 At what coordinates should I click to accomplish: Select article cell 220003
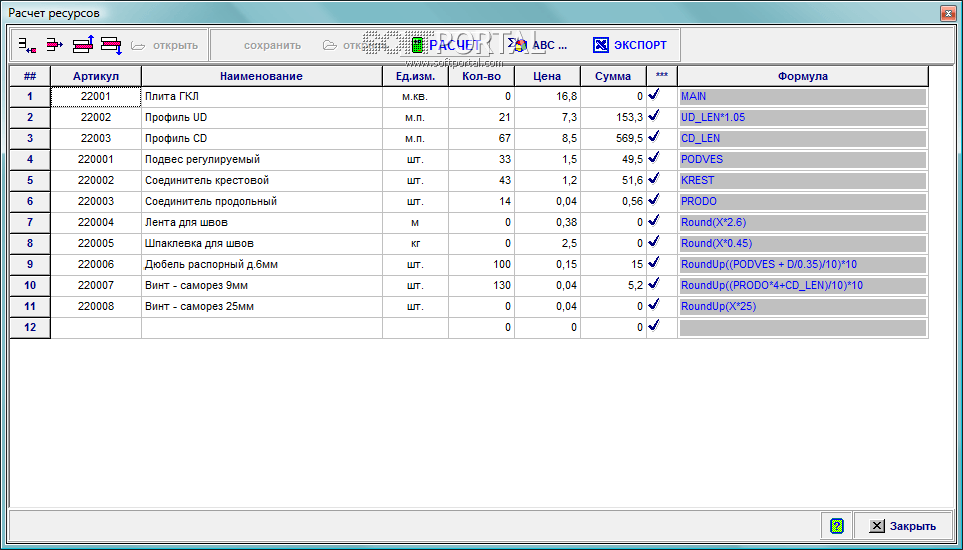[96, 201]
